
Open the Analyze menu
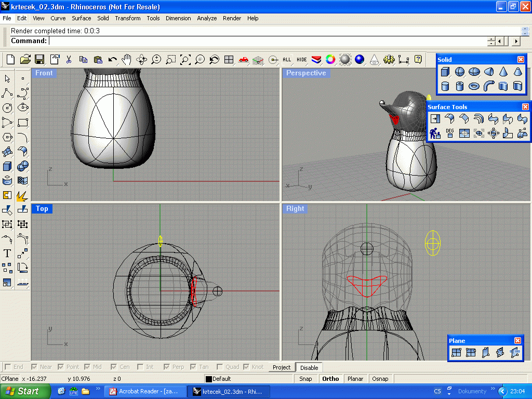(207, 18)
